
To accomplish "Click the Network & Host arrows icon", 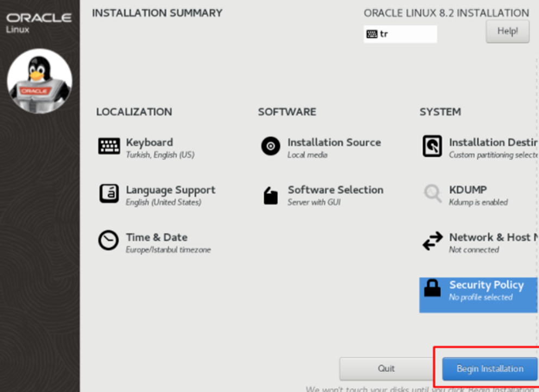I will point(433,241).
